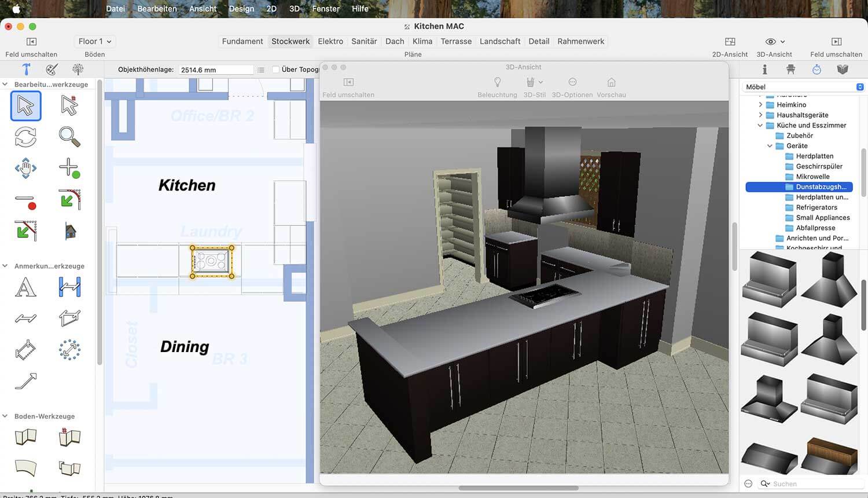868x498 pixels.
Task: Pick the add point tool with green dot
Action: point(69,169)
